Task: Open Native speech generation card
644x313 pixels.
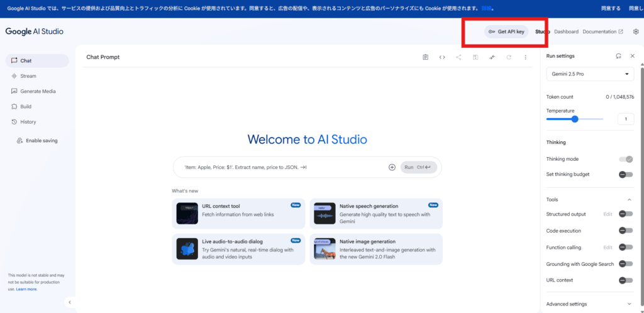Action: (x=376, y=214)
